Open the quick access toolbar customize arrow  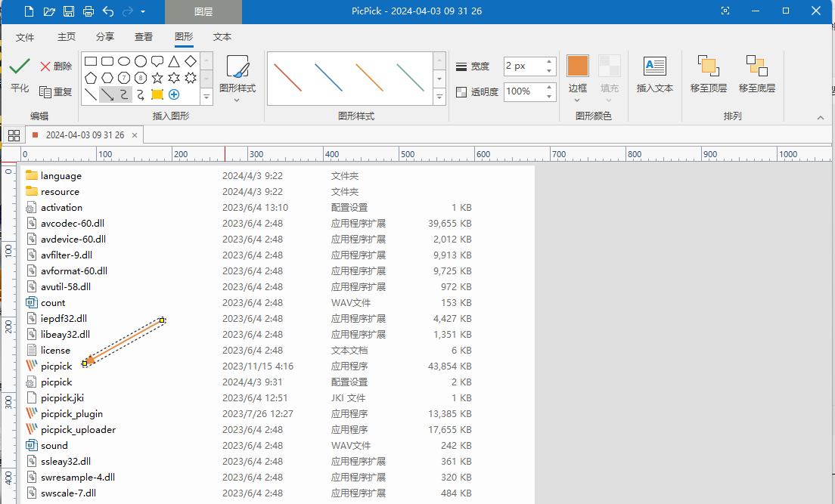143,11
